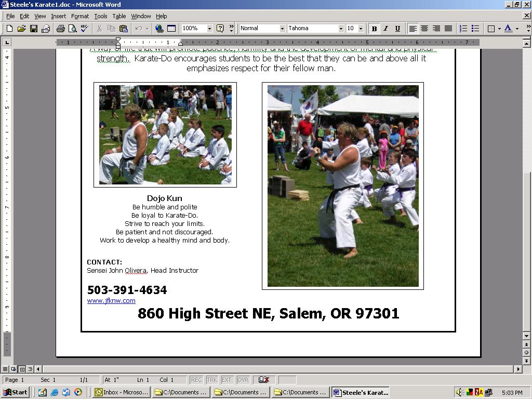Apply numbered list formatting

pos(463,29)
